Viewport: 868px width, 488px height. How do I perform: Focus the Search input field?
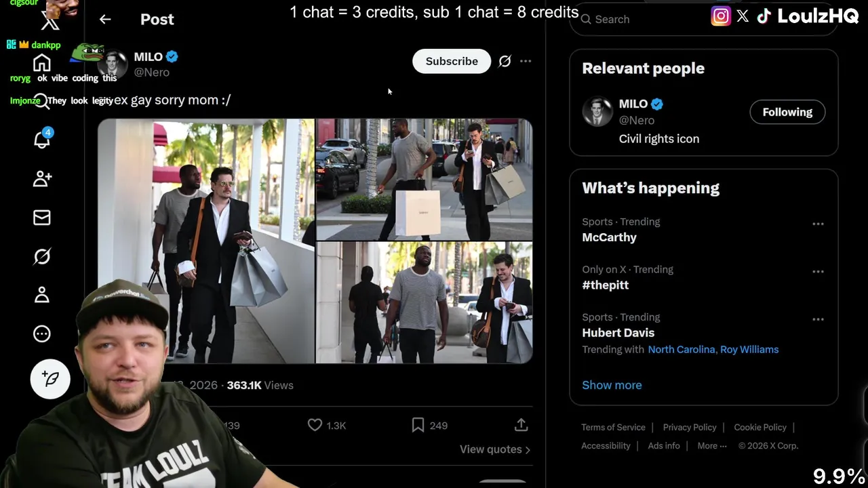[x=704, y=19]
